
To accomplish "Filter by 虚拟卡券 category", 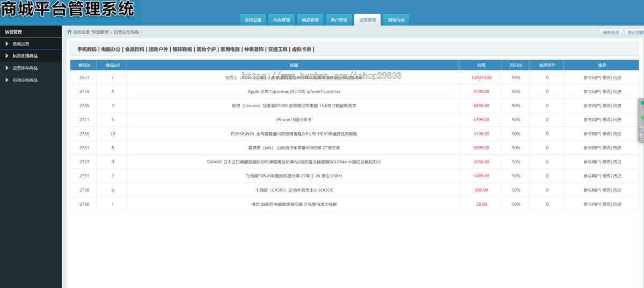I will pos(302,49).
